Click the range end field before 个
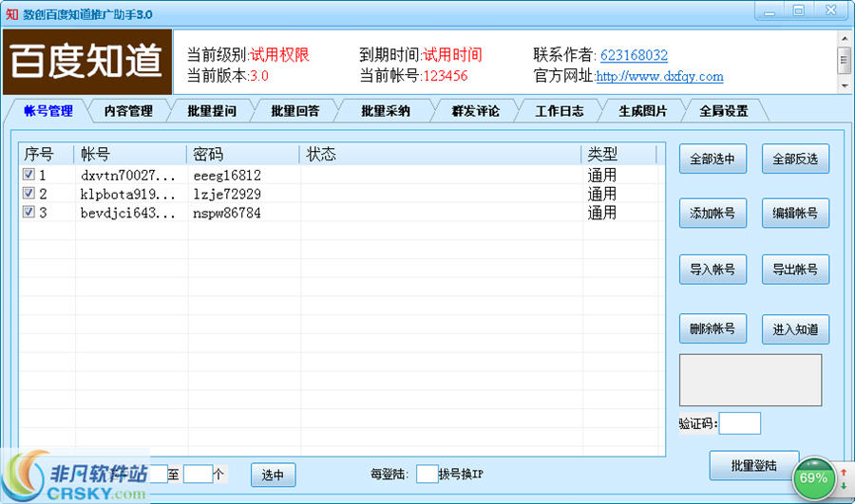This screenshot has height=504, width=855. pyautogui.click(x=198, y=474)
